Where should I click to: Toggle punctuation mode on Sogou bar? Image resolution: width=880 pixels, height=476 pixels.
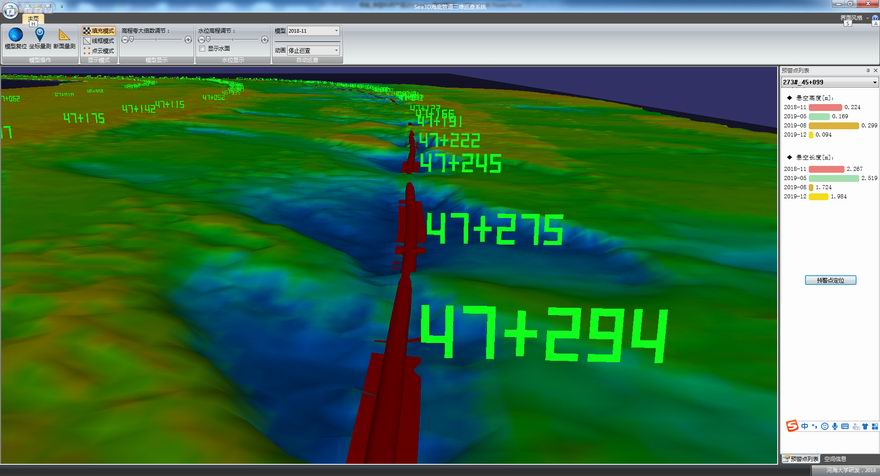point(815,427)
